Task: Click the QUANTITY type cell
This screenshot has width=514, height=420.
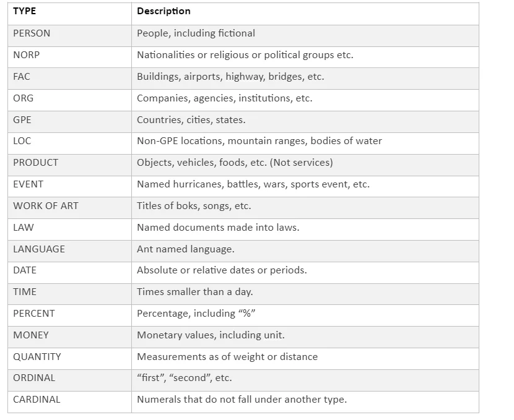Action: point(37,357)
